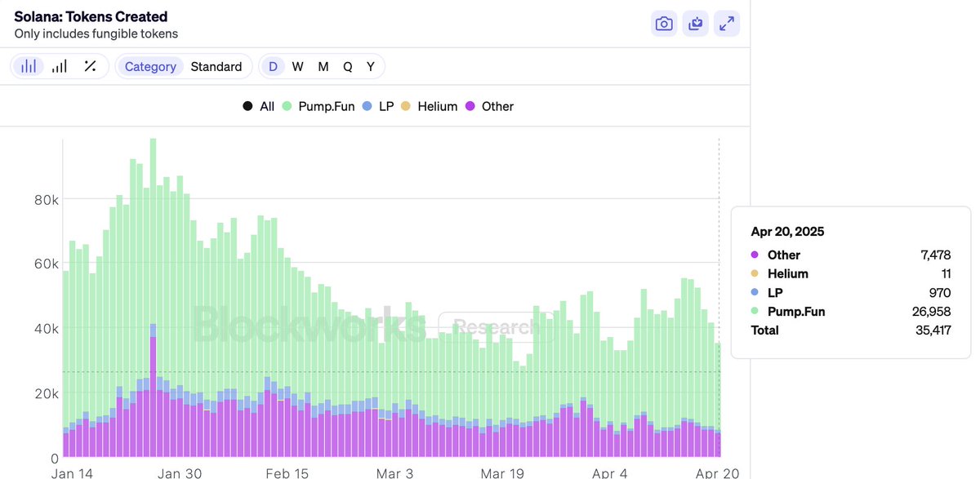Choose daily (D) interval
This screenshot has width=980, height=479.
(x=274, y=67)
